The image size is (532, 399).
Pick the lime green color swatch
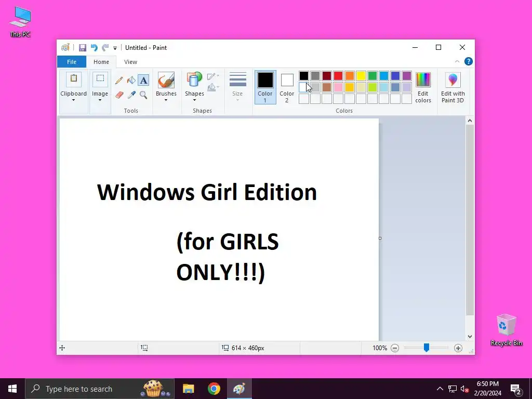tap(373, 87)
